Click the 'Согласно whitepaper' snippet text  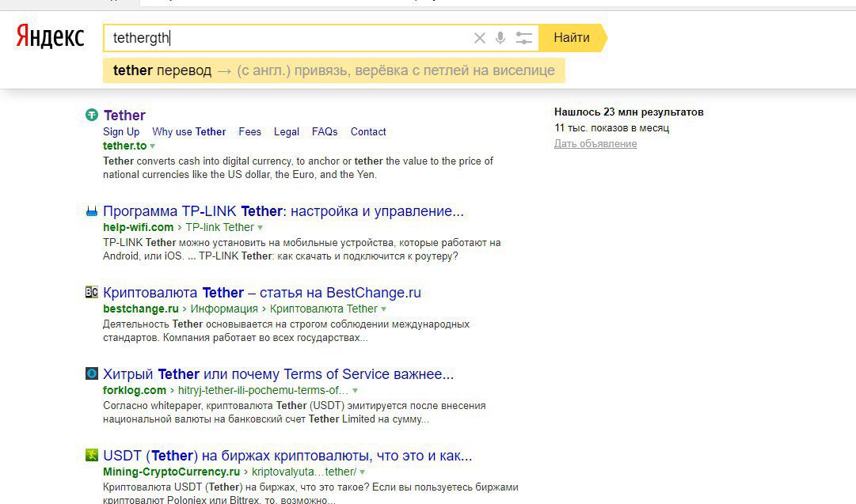coord(295,412)
